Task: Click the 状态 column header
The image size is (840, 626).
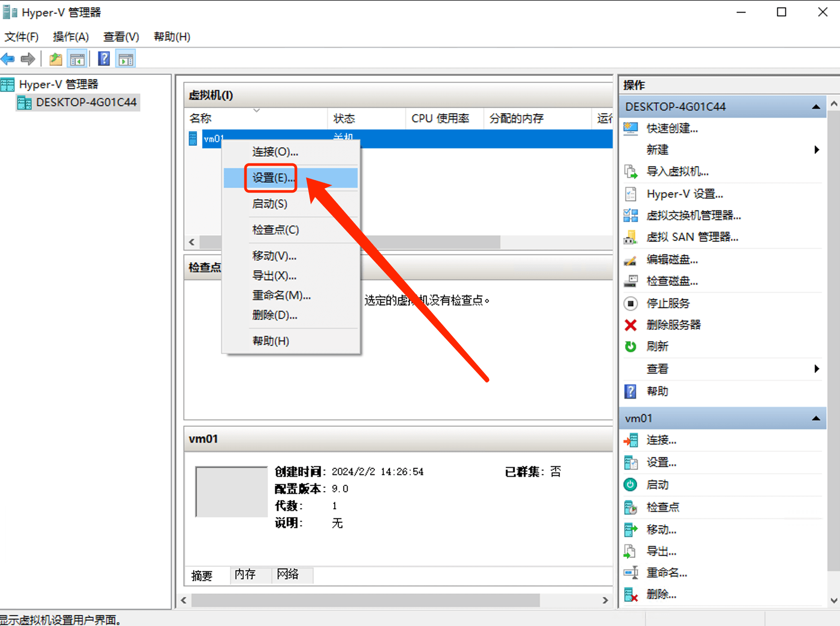Action: tap(366, 119)
